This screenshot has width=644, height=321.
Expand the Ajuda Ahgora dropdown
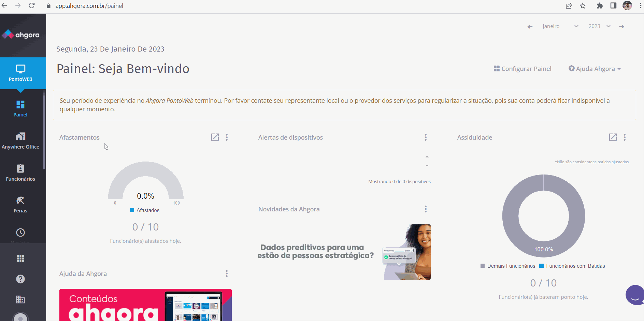point(595,69)
